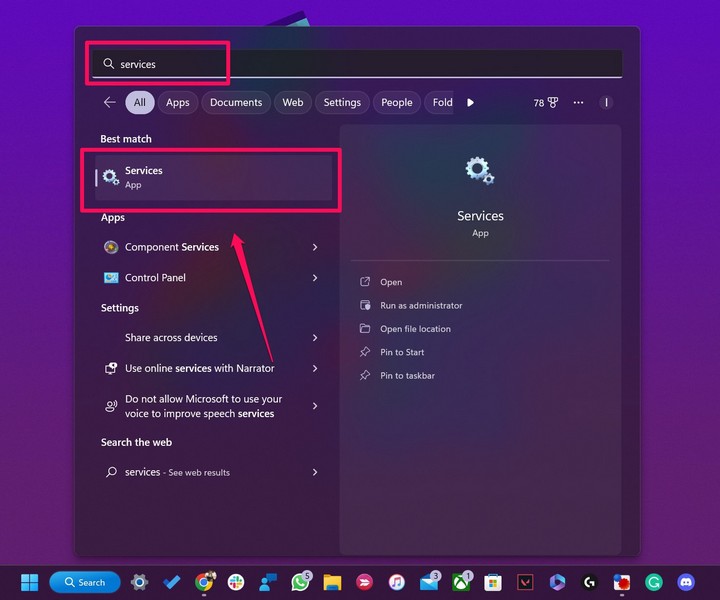
Task: Open the Microsoft 365 Copilot icon in taskbar
Action: point(557,583)
